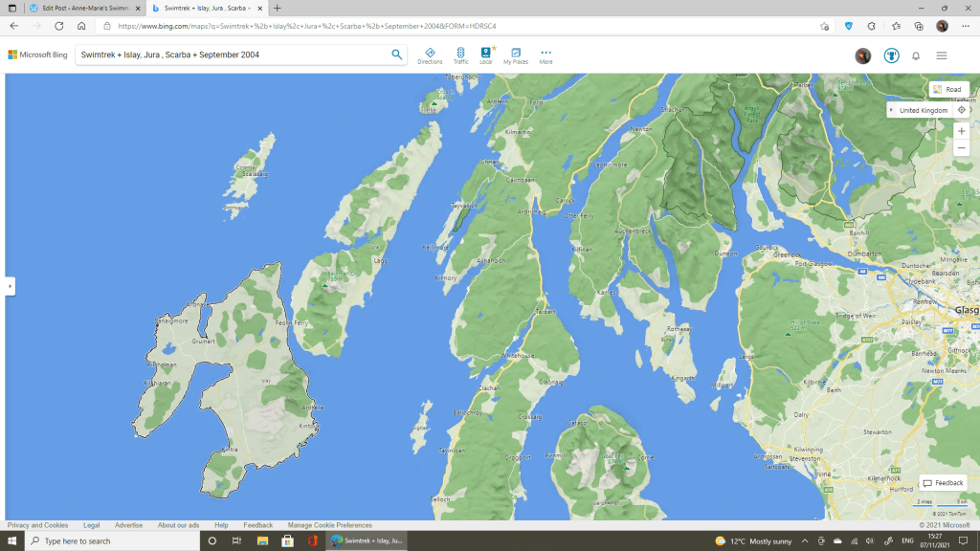This screenshot has width=980, height=551.
Task: Expand the collapsed left side panel
Action: coord(10,286)
